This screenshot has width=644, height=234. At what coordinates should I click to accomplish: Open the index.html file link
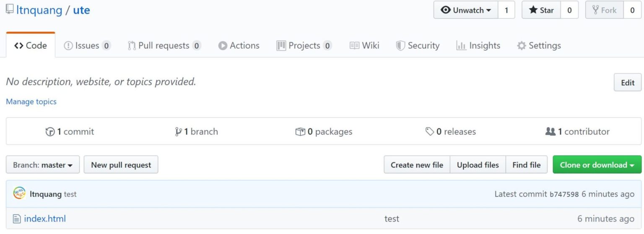pos(45,219)
